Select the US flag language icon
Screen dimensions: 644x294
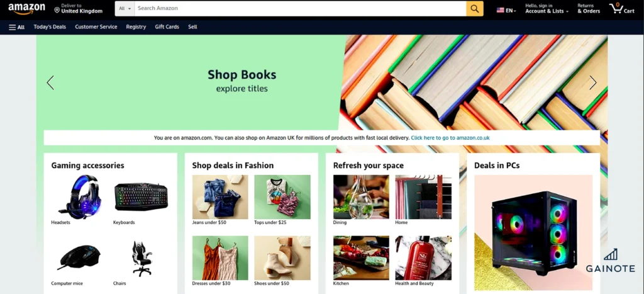pyautogui.click(x=500, y=10)
